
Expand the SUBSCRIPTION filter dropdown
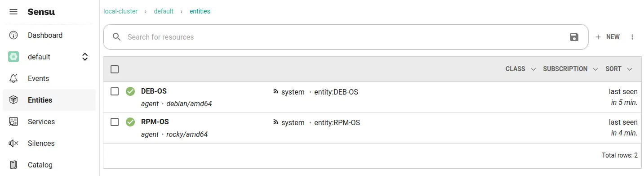[x=570, y=69]
